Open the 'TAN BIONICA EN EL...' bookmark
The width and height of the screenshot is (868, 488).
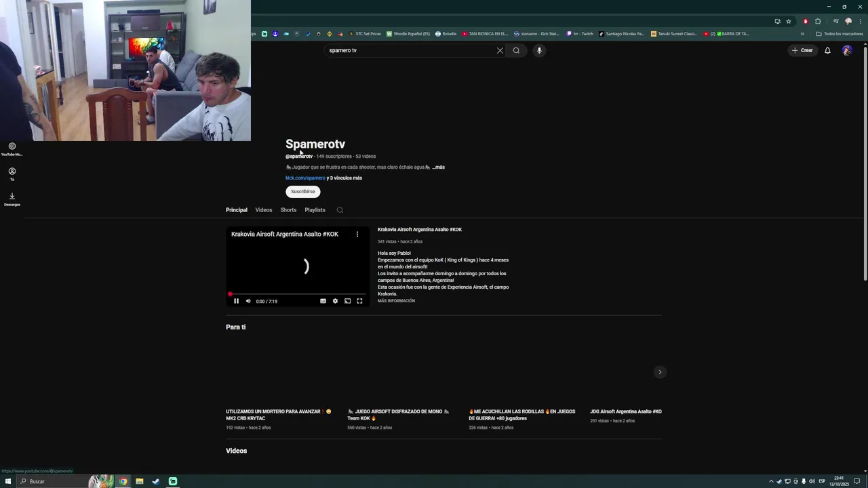pyautogui.click(x=485, y=34)
